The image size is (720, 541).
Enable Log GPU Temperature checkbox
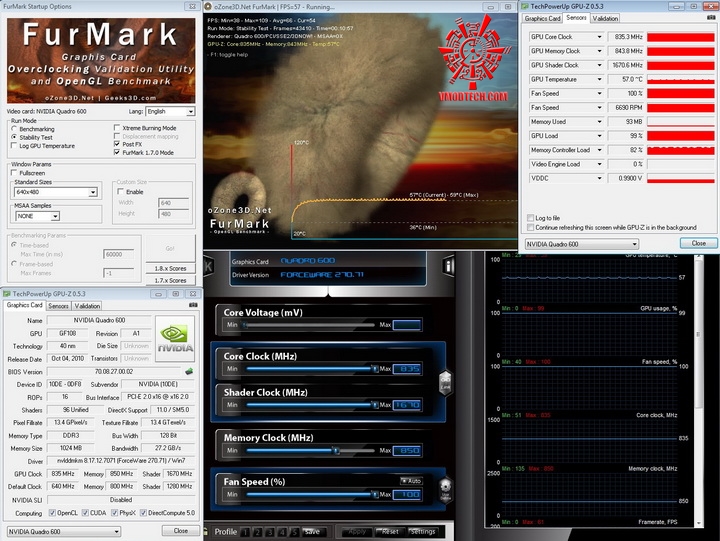14,146
